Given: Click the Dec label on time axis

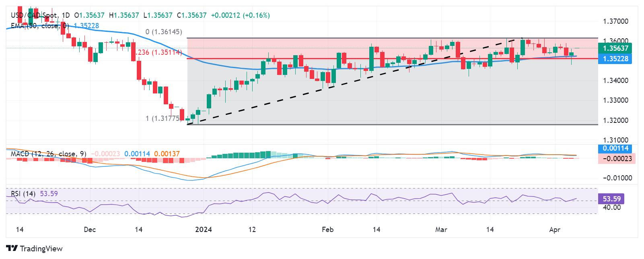Looking at the screenshot, I should pos(90,230).
